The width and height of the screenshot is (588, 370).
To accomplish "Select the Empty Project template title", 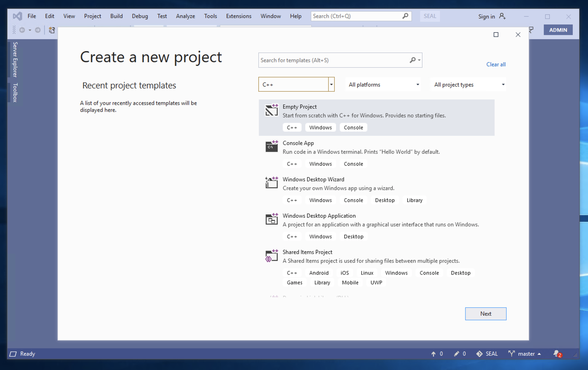I will [x=299, y=107].
